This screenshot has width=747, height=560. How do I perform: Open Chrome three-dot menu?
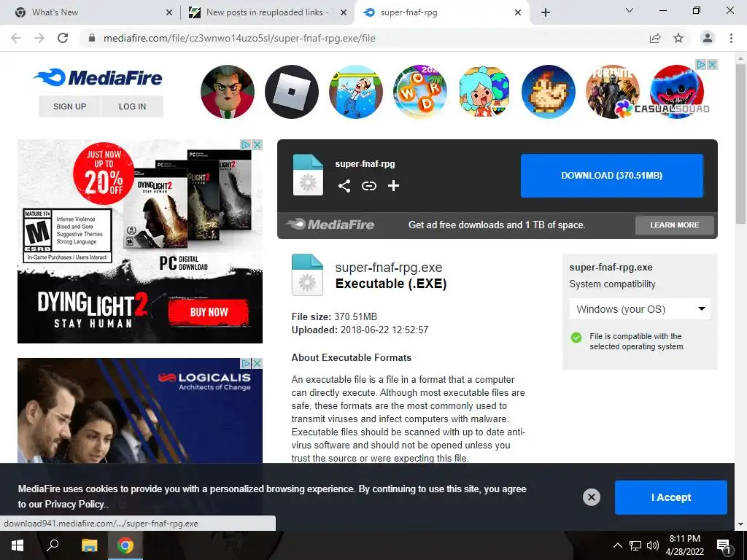tap(731, 38)
